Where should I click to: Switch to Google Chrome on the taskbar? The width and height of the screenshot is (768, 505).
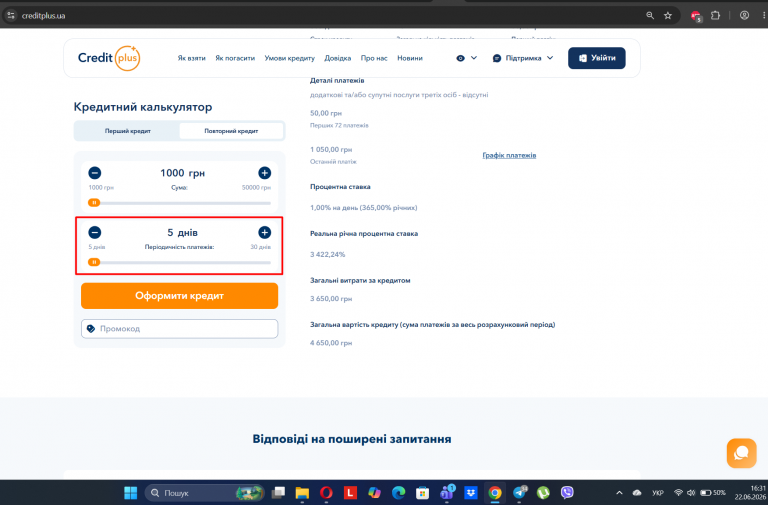(x=495, y=493)
